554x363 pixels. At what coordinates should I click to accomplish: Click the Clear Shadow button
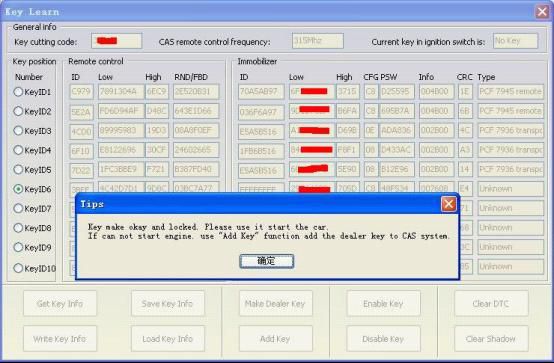tap(491, 339)
